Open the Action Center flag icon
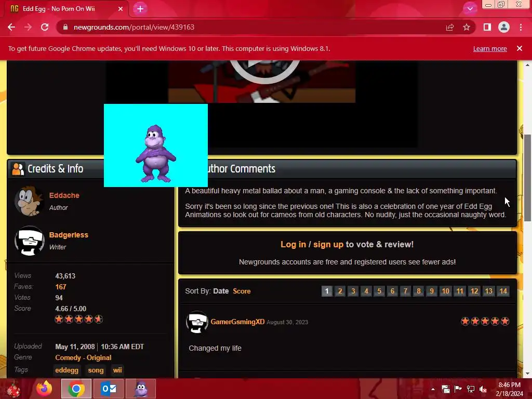 [458, 389]
